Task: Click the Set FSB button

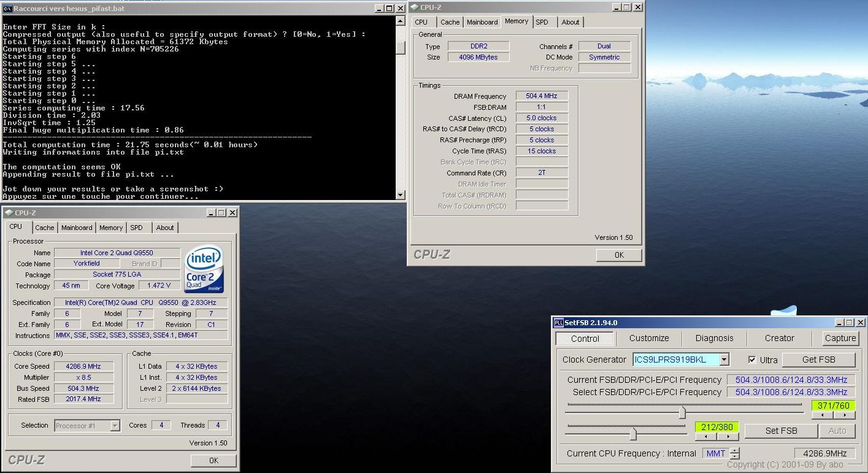Action: click(x=781, y=431)
